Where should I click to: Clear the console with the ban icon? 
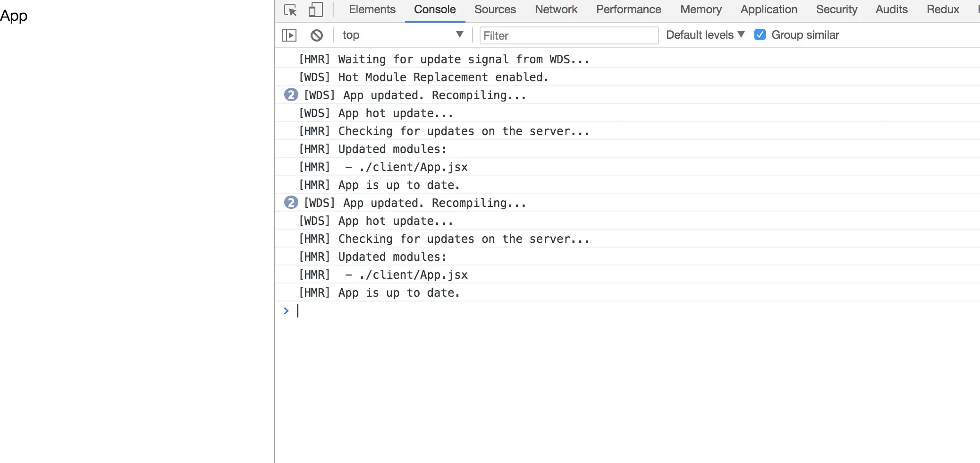[x=317, y=35]
